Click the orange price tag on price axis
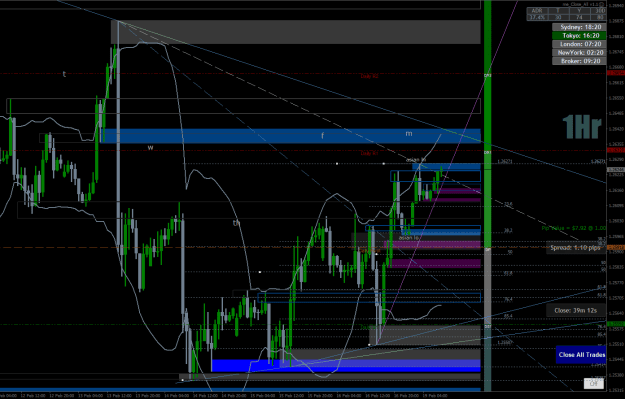Screen dimensions: 625x399 pyautogui.click(x=615, y=248)
